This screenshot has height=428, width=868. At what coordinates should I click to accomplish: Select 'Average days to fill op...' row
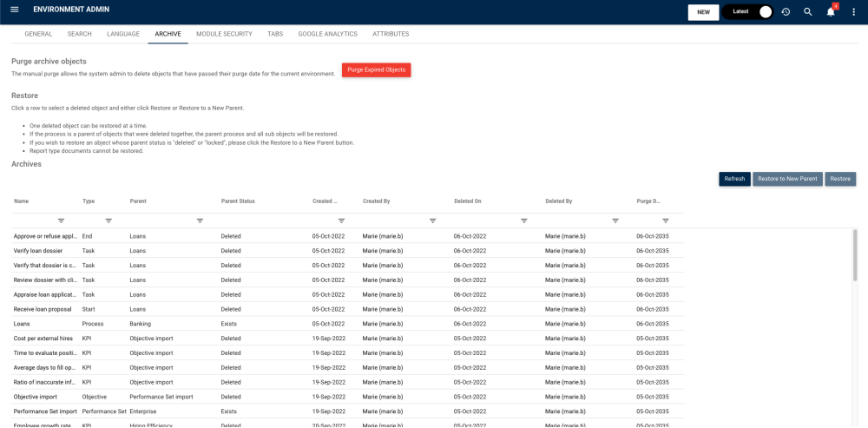point(348,367)
